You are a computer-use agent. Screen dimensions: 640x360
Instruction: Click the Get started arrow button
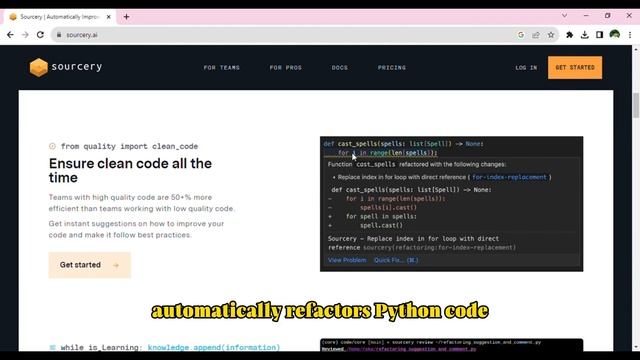pos(90,265)
